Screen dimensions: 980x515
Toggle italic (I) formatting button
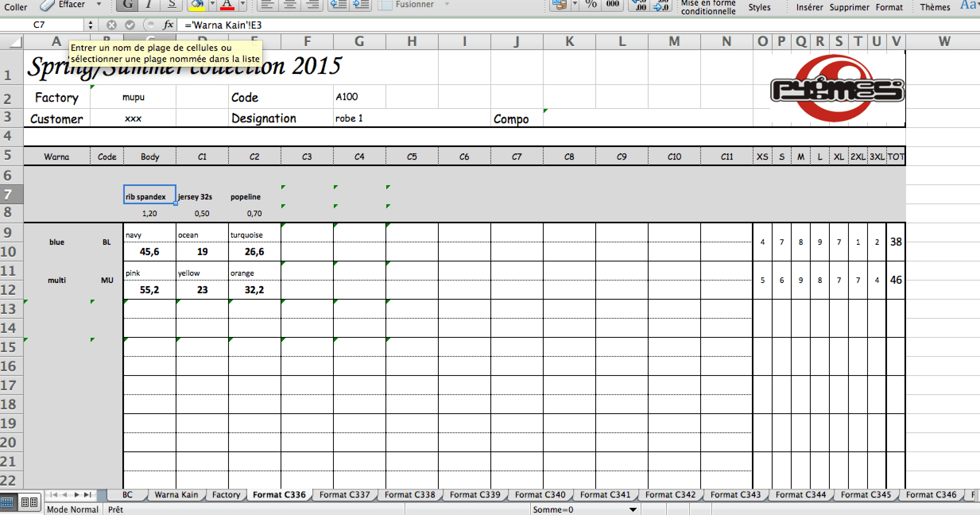[149, 4]
